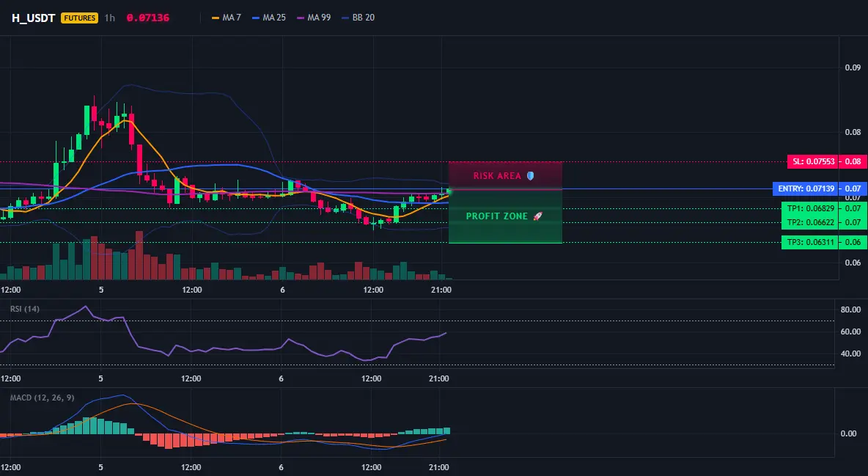
Task: Click the rocket icon beside PROFIT ZONE
Action: point(537,216)
